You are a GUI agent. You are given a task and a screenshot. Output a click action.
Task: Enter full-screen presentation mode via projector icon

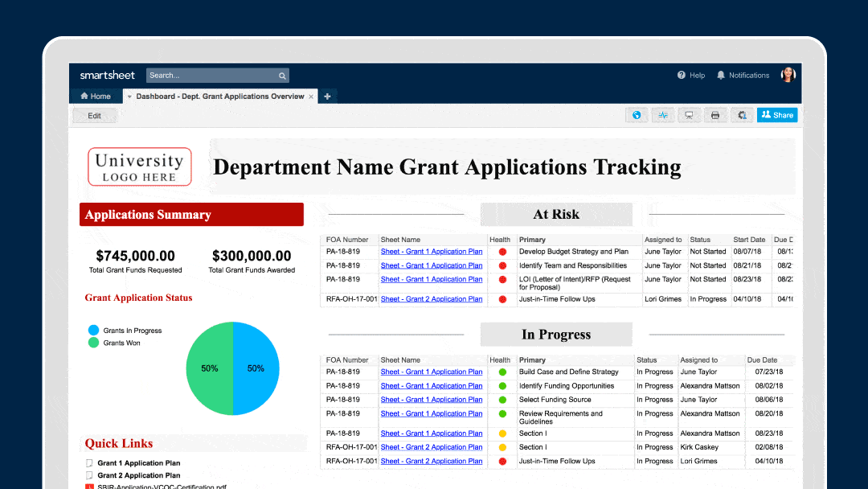[x=689, y=115]
